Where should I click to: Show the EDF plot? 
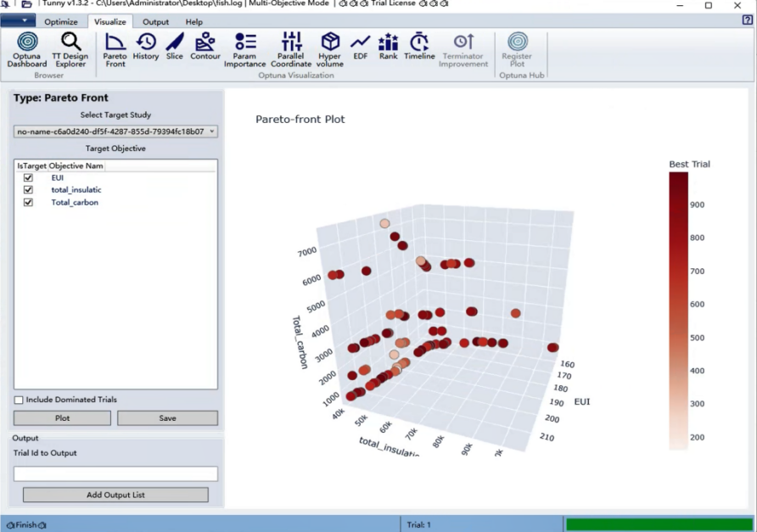(360, 46)
